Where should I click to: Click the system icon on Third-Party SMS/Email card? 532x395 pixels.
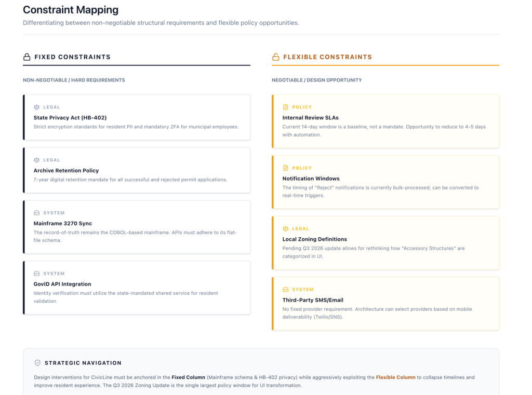(x=285, y=290)
